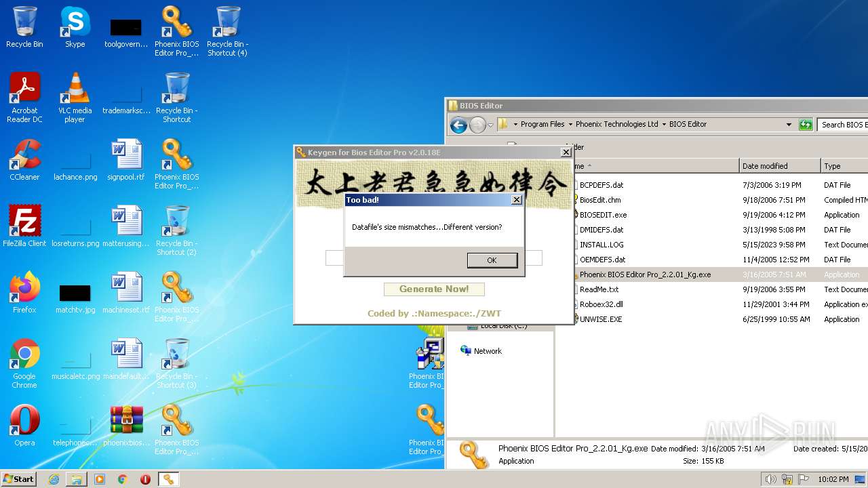
Task: Open Chrome from the taskbar
Action: 123,479
